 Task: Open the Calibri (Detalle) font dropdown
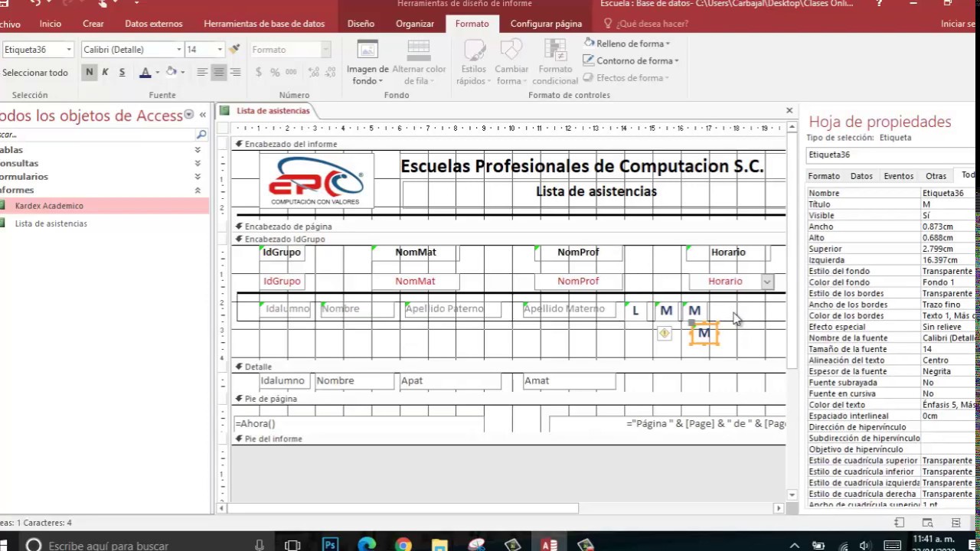click(179, 50)
